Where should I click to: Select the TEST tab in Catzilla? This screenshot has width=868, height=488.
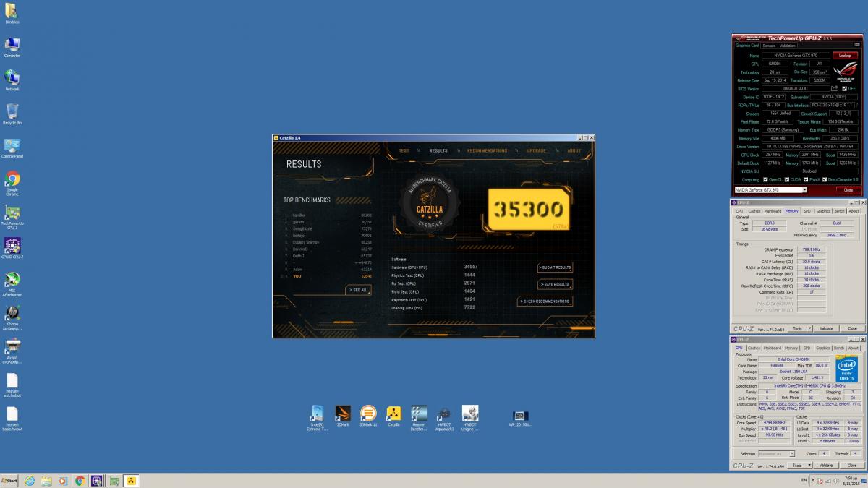pos(404,151)
